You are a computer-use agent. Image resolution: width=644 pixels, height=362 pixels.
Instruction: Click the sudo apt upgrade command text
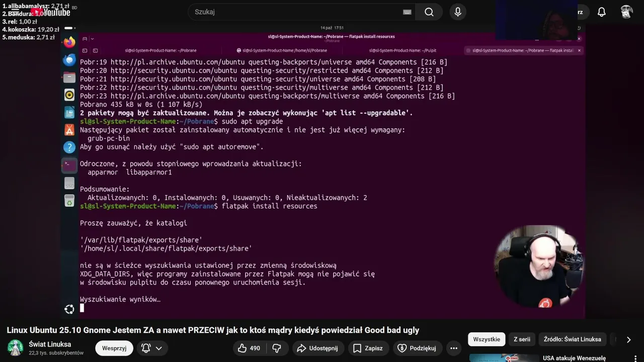(252, 122)
